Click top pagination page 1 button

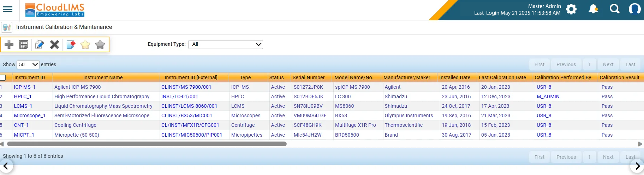pos(589,64)
